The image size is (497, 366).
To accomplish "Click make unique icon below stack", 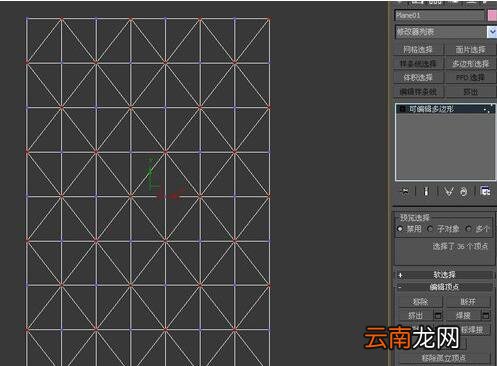I will 448,192.
